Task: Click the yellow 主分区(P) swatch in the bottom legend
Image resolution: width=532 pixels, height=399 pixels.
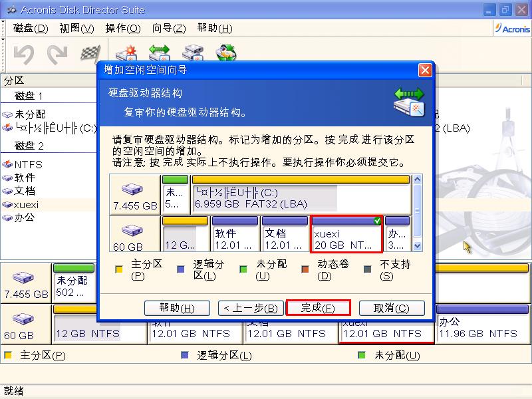Action: [x=8, y=355]
